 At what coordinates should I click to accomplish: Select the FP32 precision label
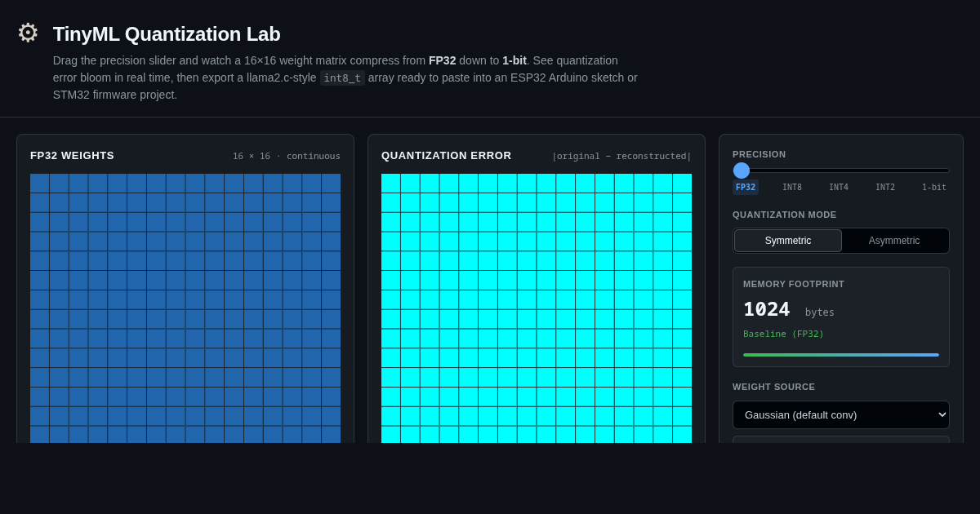746,188
